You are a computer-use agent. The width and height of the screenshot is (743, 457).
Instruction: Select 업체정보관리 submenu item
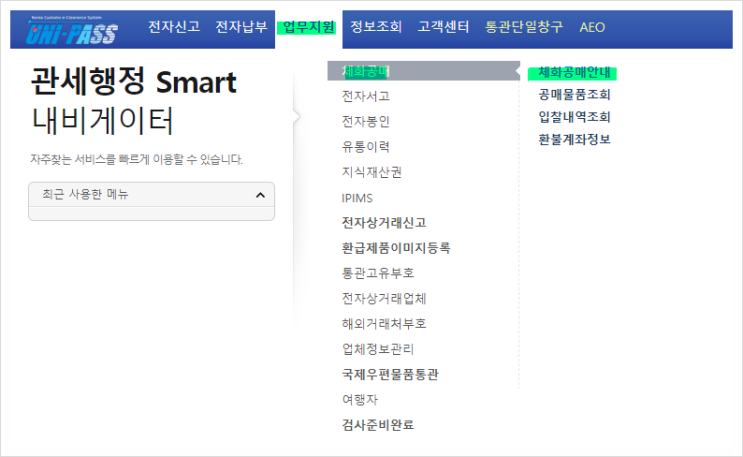(x=378, y=349)
